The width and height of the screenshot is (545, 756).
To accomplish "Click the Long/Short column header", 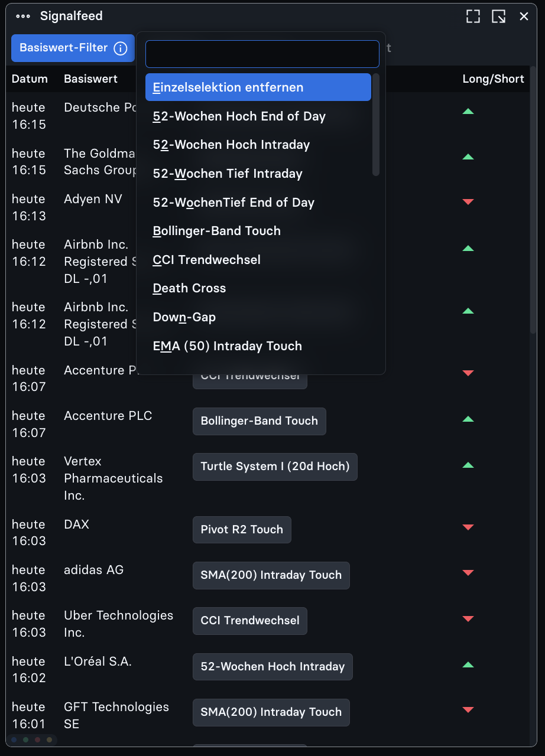I will [493, 79].
